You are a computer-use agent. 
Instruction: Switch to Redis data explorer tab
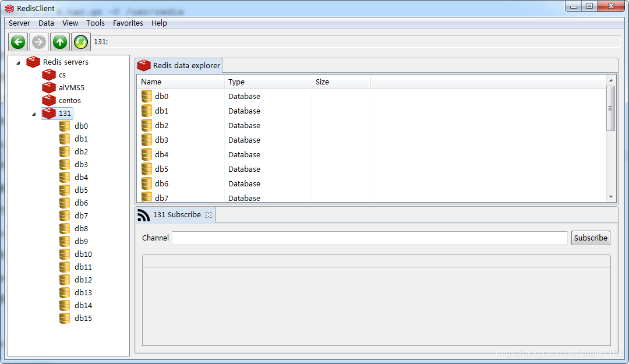[179, 65]
